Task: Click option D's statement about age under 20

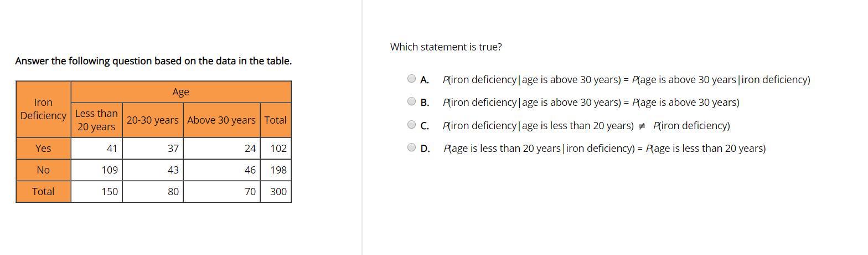Action: pos(604,149)
